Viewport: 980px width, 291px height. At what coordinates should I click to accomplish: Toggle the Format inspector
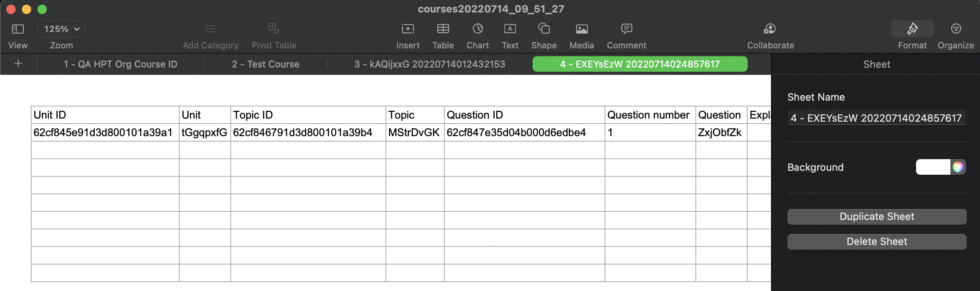[x=912, y=29]
